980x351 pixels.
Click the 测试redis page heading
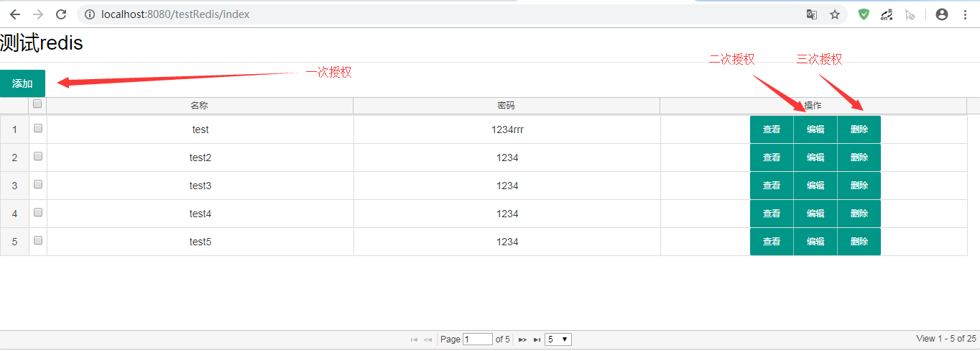point(42,43)
